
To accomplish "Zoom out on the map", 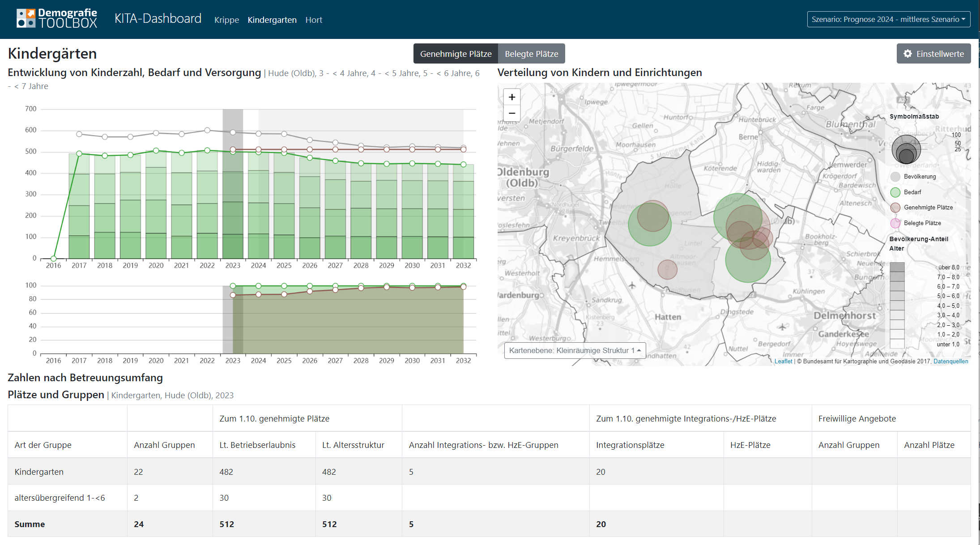I will (x=512, y=113).
